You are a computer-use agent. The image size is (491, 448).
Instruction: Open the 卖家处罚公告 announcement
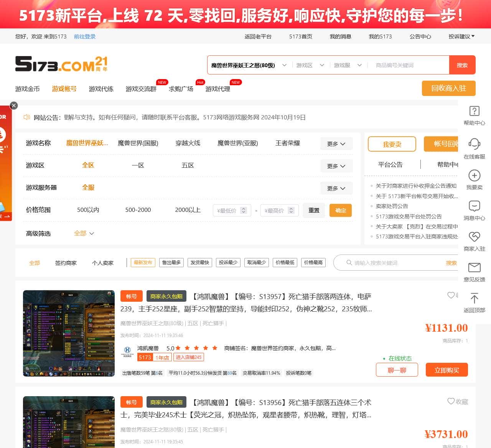click(x=392, y=206)
